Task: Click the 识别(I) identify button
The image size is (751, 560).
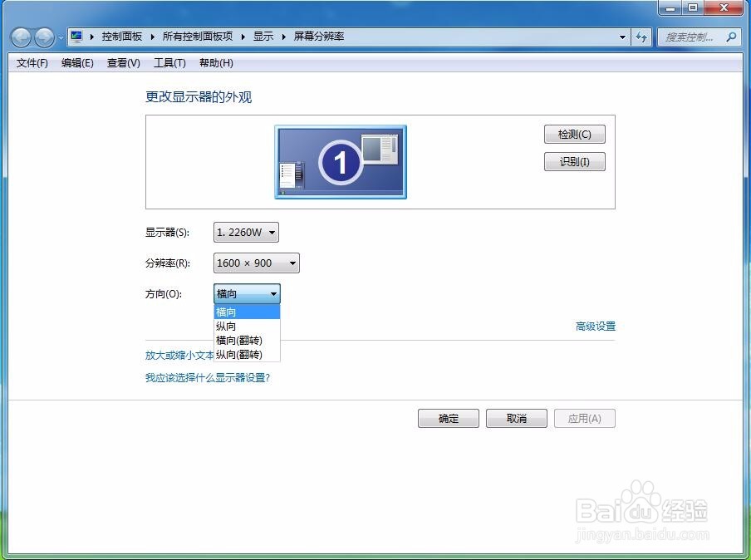Action: [574, 161]
